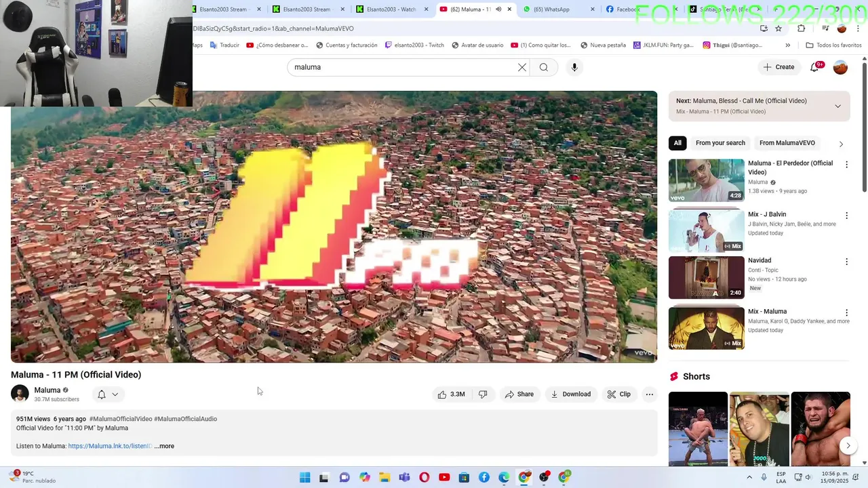Expand the Next mix playlist panel
This screenshot has width=868, height=488.
[x=837, y=106]
